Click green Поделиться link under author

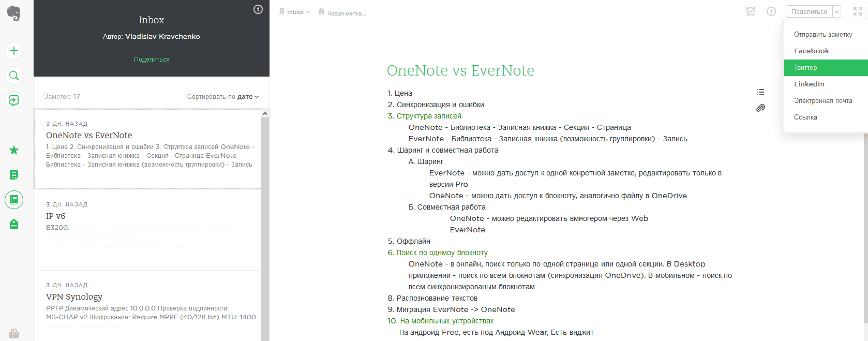point(152,60)
